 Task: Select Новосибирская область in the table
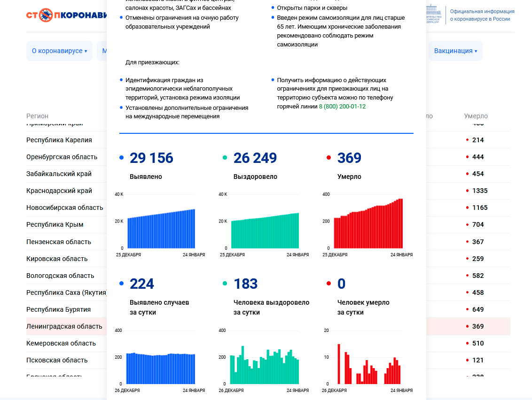64,208
